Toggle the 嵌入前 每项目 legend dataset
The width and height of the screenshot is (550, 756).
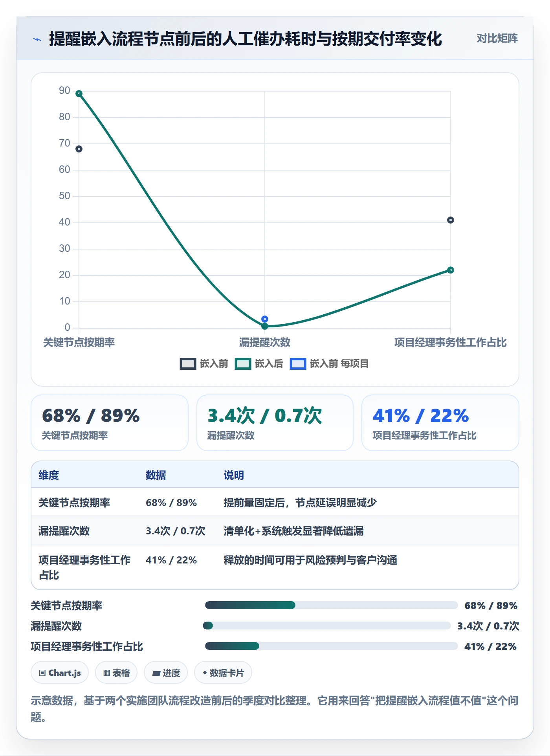click(x=329, y=364)
